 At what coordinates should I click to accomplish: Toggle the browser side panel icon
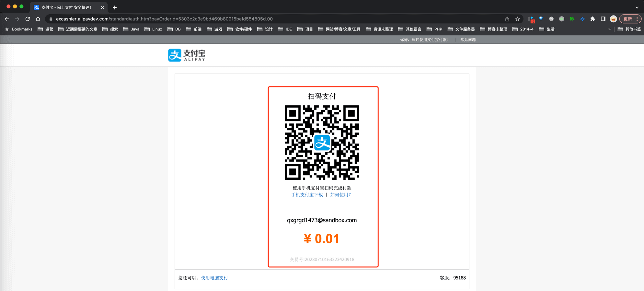coord(603,19)
